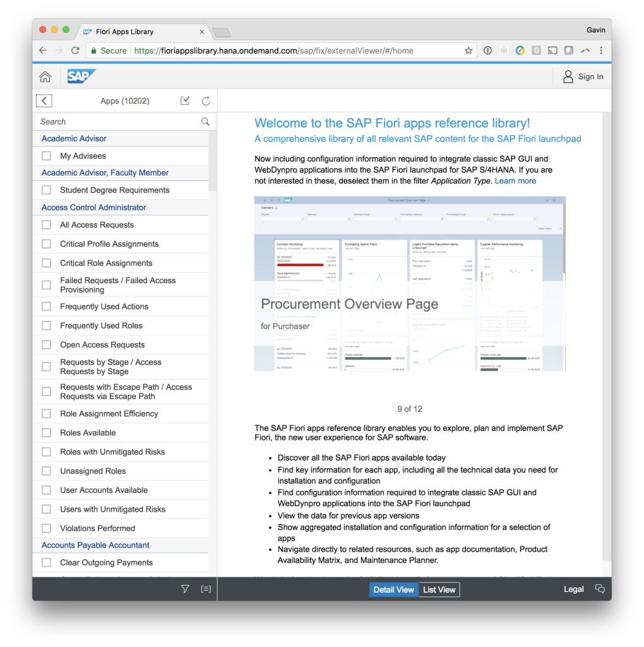The width and height of the screenshot is (644, 647).
Task: Open Chrome's three-dot menu
Action: tap(601, 51)
